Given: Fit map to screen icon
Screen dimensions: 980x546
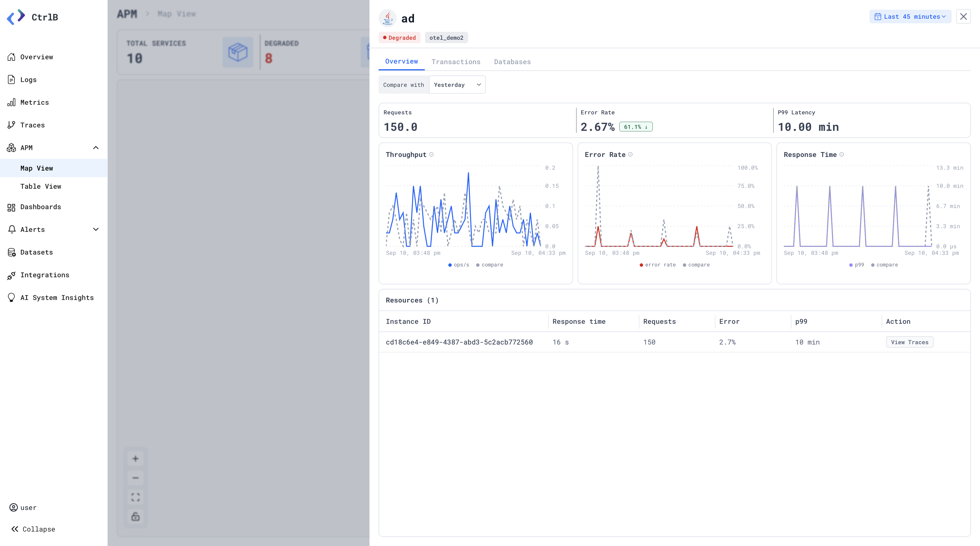Looking at the screenshot, I should coord(136,497).
